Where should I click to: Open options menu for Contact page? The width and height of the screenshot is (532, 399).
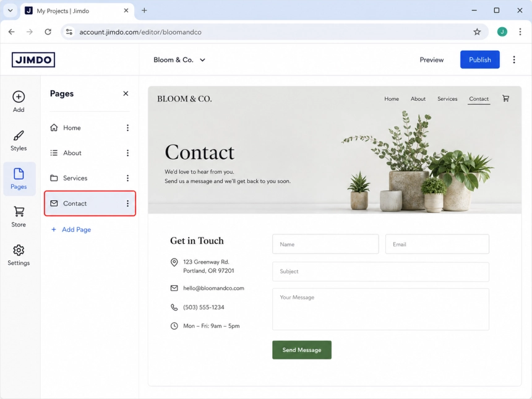[x=127, y=204]
